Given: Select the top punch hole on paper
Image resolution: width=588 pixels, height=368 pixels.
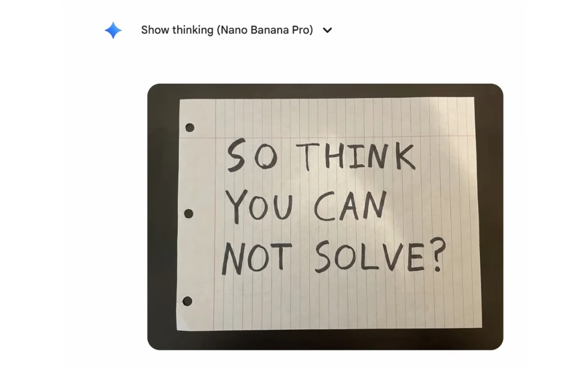Looking at the screenshot, I should (190, 128).
